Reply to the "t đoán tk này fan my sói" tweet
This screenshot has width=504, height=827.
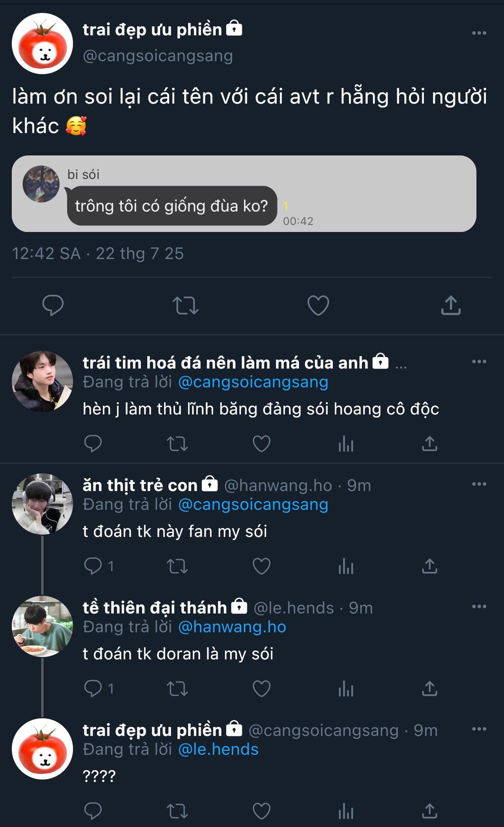pos(93,566)
